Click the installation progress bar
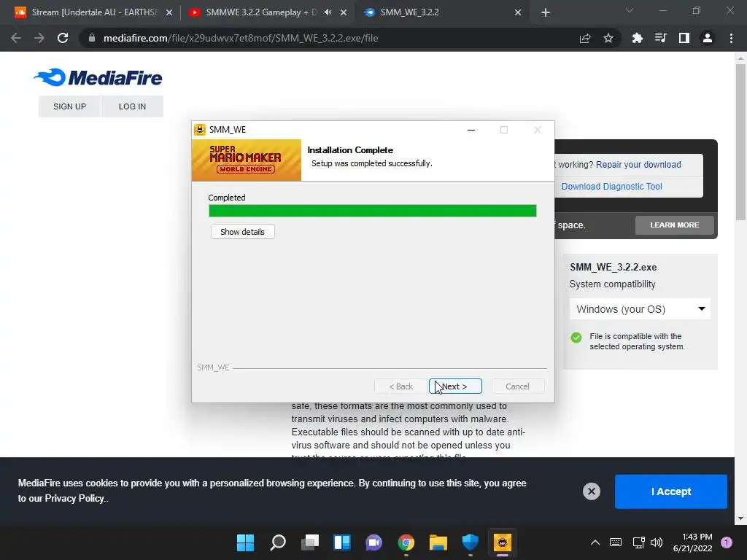 click(x=373, y=211)
